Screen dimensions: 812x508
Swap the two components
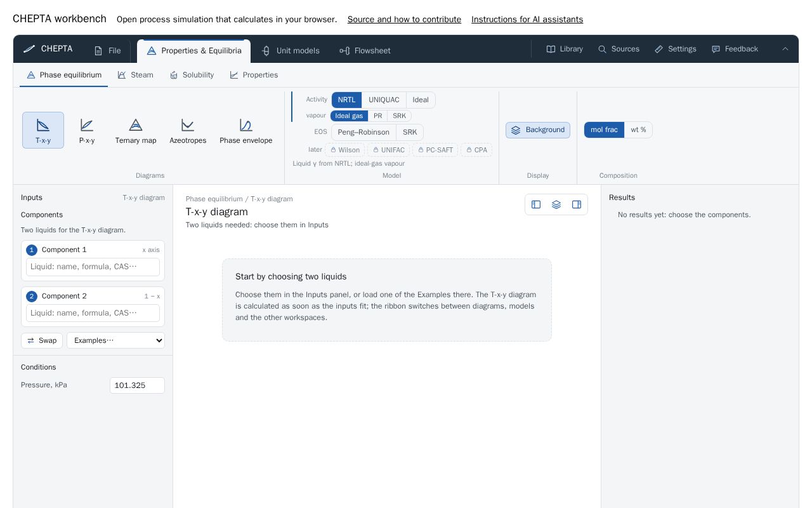pyautogui.click(x=42, y=340)
